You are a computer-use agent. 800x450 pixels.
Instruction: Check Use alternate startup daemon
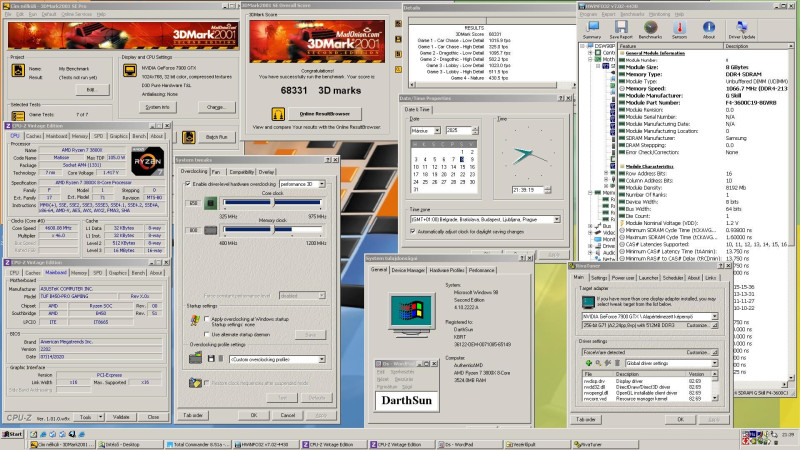(x=207, y=335)
